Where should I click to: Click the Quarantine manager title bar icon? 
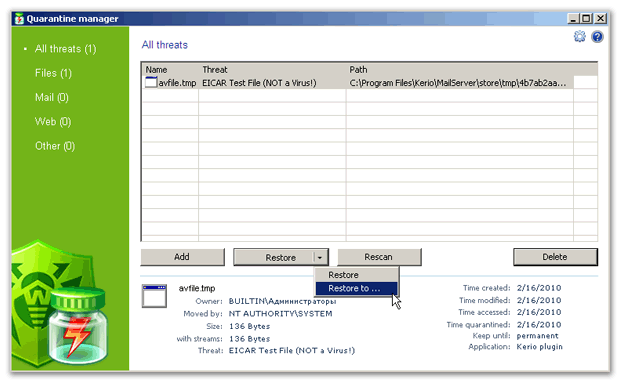pos(19,19)
